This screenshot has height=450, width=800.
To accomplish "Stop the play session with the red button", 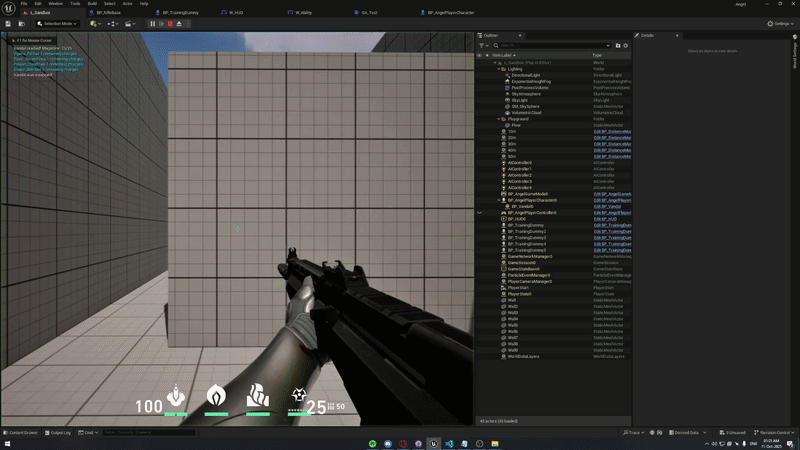I will [171, 23].
